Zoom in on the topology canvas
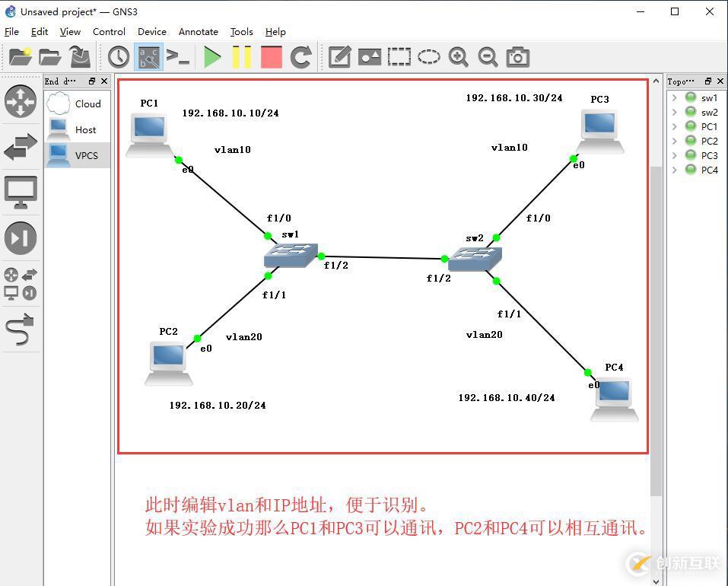 pos(459,56)
